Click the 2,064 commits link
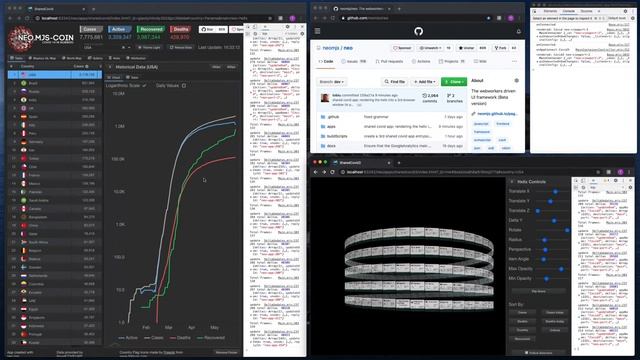This screenshot has width=640, height=360. coord(430,98)
